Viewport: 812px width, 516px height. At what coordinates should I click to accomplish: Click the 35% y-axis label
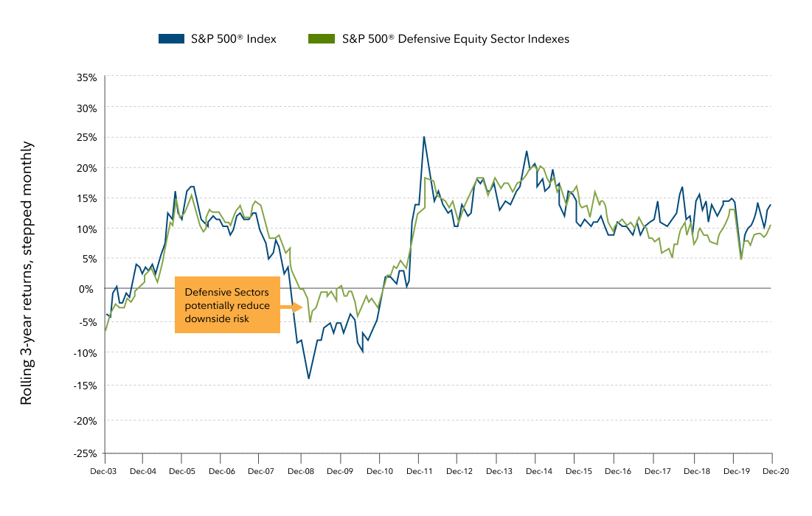click(86, 77)
